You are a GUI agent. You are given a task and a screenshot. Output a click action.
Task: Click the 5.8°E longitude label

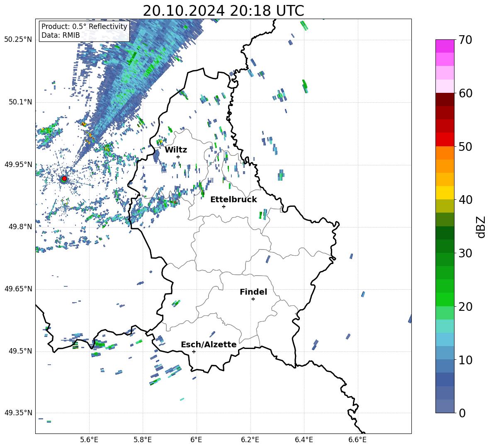point(143,440)
